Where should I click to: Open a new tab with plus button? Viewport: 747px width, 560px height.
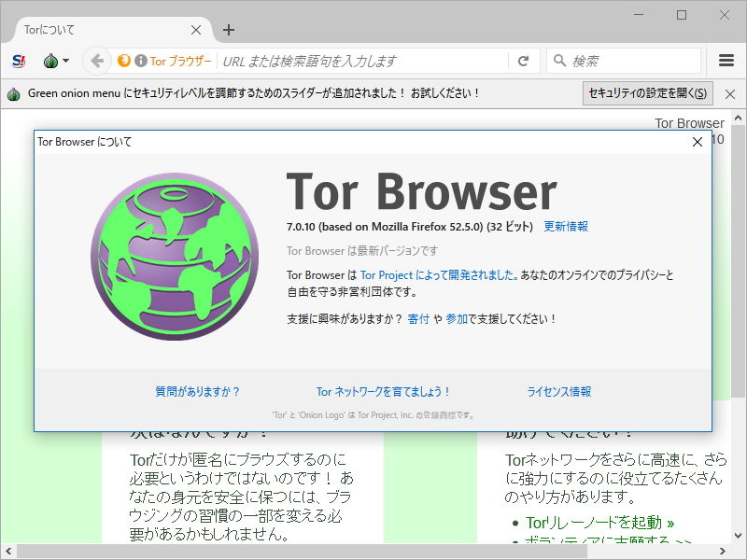[229, 30]
